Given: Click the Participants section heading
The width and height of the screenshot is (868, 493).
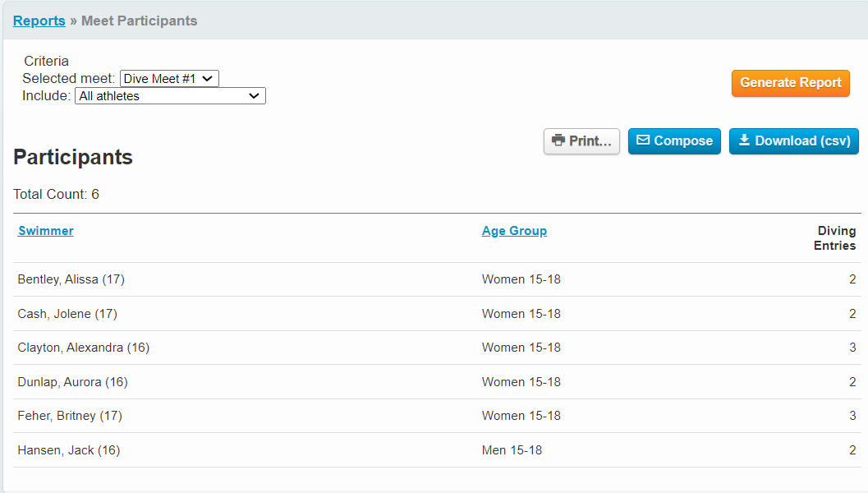Looking at the screenshot, I should pyautogui.click(x=73, y=157).
